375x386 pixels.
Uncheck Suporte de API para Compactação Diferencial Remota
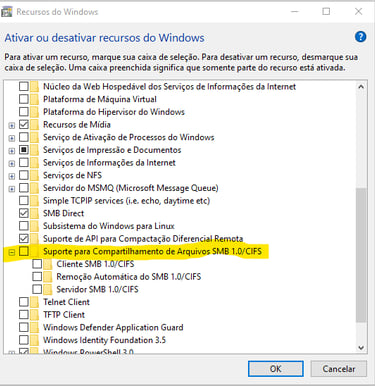coord(24,239)
